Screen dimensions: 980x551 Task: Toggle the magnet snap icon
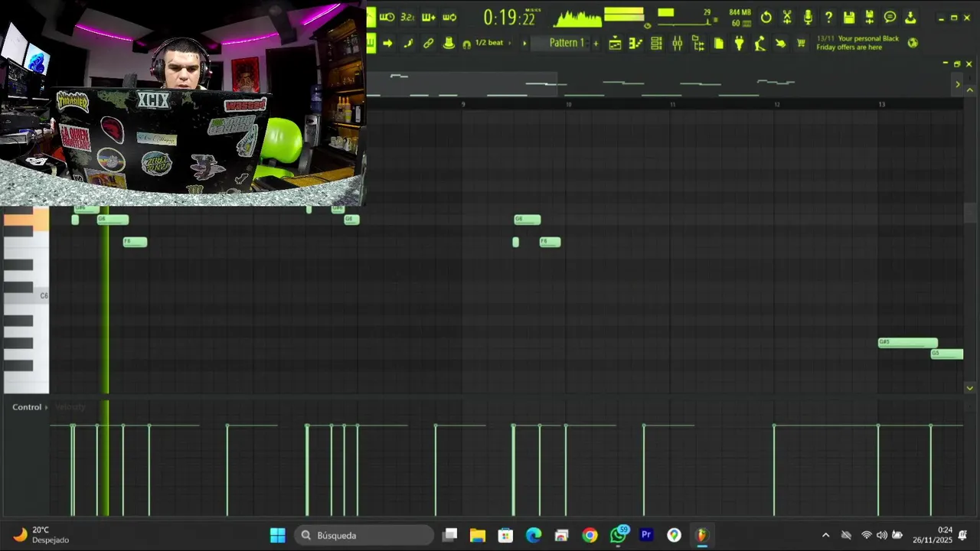466,44
